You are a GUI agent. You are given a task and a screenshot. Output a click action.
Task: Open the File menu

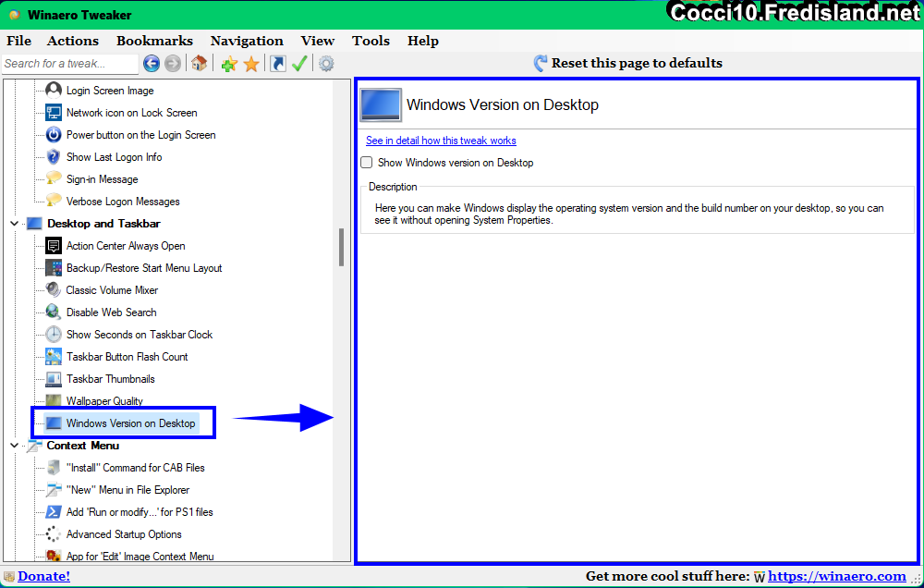pyautogui.click(x=18, y=41)
